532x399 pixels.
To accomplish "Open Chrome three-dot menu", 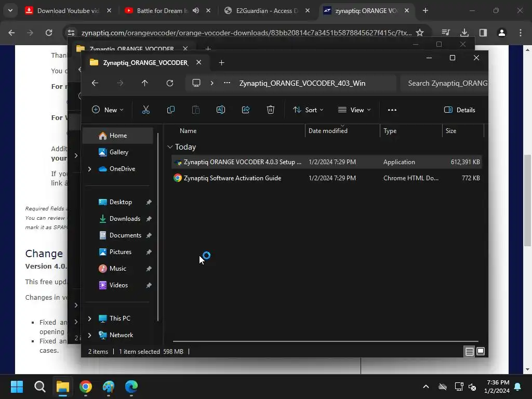I will [x=520, y=33].
